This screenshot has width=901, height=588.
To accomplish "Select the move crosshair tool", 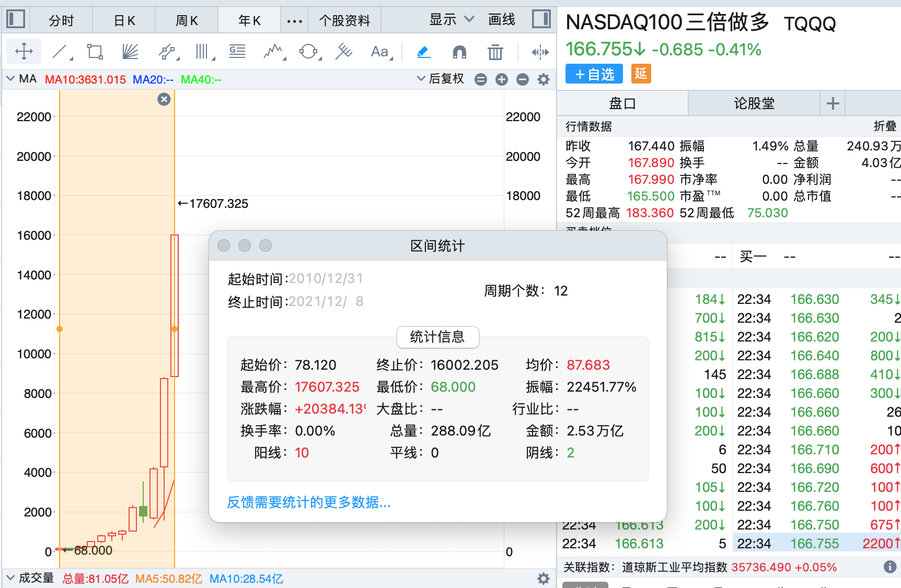I will point(24,52).
